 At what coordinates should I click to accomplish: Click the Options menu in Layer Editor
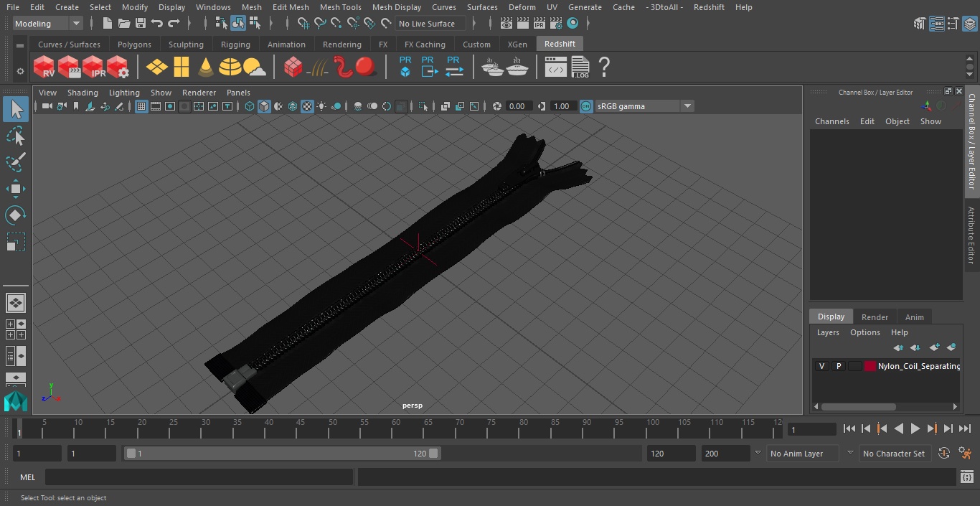pos(864,332)
